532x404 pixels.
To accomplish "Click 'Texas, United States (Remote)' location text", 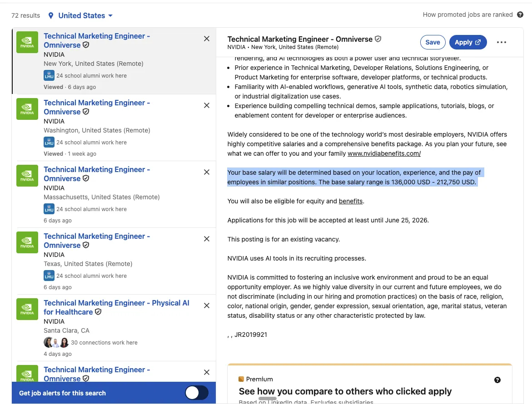I will [88, 264].
